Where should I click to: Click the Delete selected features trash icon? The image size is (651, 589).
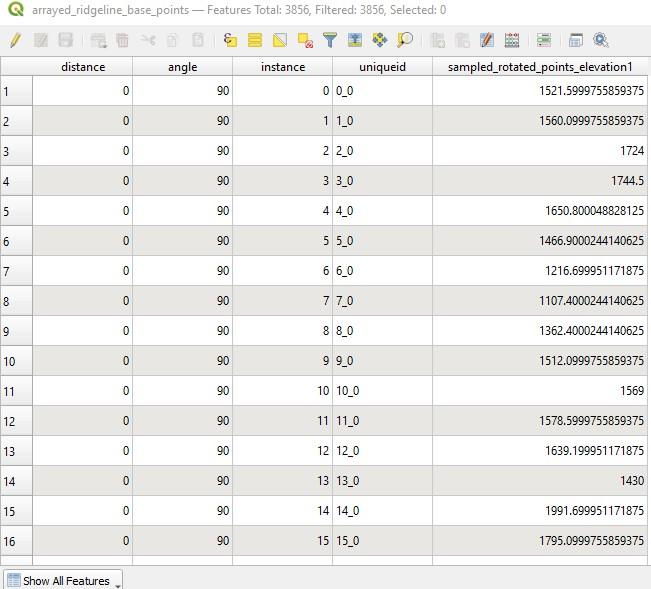pos(122,40)
